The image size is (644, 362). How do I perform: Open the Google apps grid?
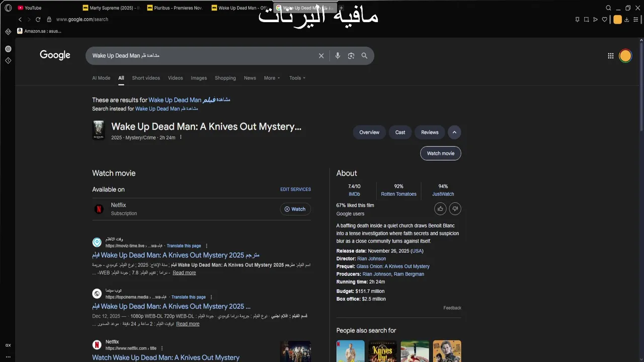pos(610,56)
